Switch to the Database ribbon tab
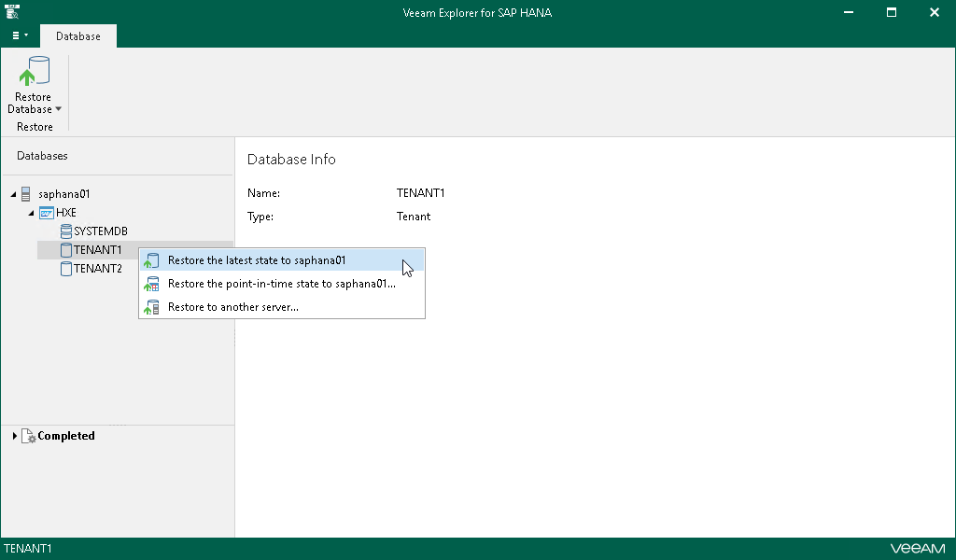The height and width of the screenshot is (560, 956). point(78,36)
